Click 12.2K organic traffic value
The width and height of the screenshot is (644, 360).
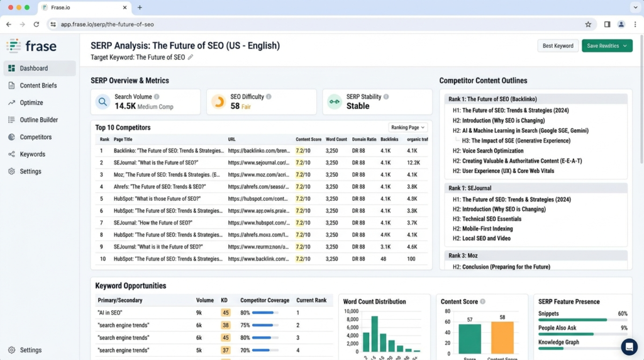click(x=414, y=163)
